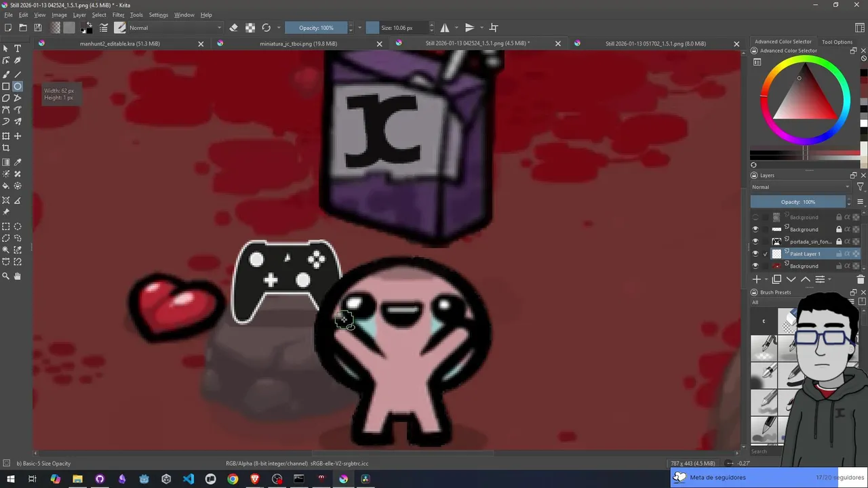Select the Rectangle tool
Viewport: 868px width, 488px height.
click(6, 86)
